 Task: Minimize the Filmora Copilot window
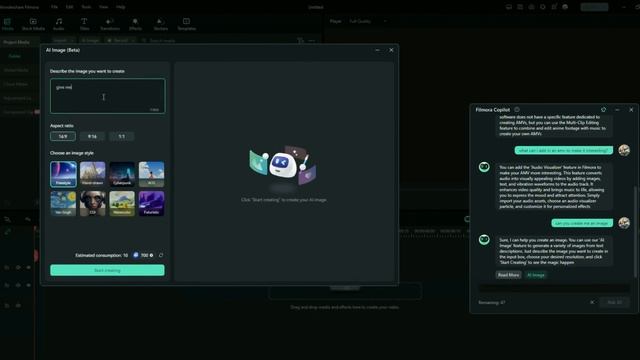[x=617, y=110]
